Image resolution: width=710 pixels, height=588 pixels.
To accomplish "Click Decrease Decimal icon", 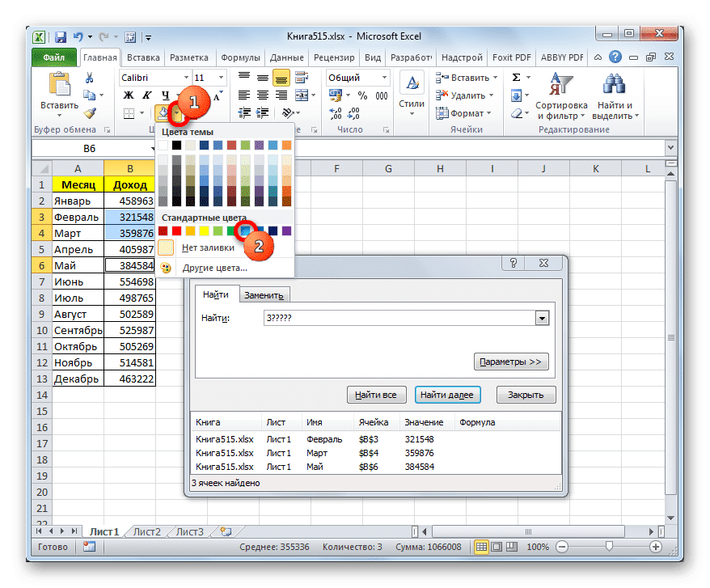I will tap(353, 113).
